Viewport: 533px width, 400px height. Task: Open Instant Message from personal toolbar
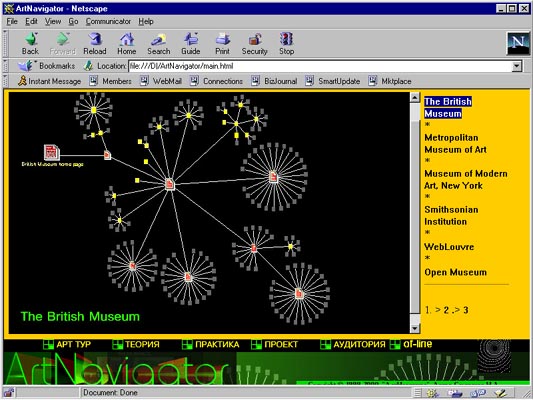50,81
